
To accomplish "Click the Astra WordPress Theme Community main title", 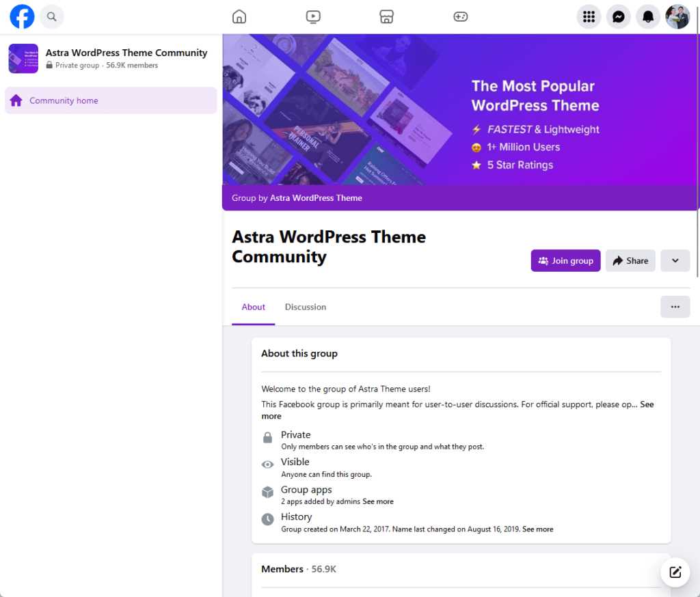I will coord(329,247).
